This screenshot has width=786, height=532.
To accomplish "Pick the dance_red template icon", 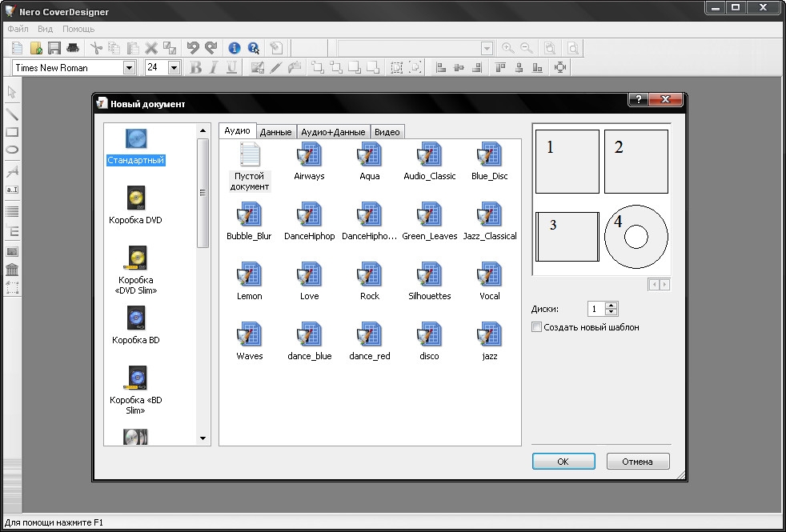I will click(x=370, y=335).
